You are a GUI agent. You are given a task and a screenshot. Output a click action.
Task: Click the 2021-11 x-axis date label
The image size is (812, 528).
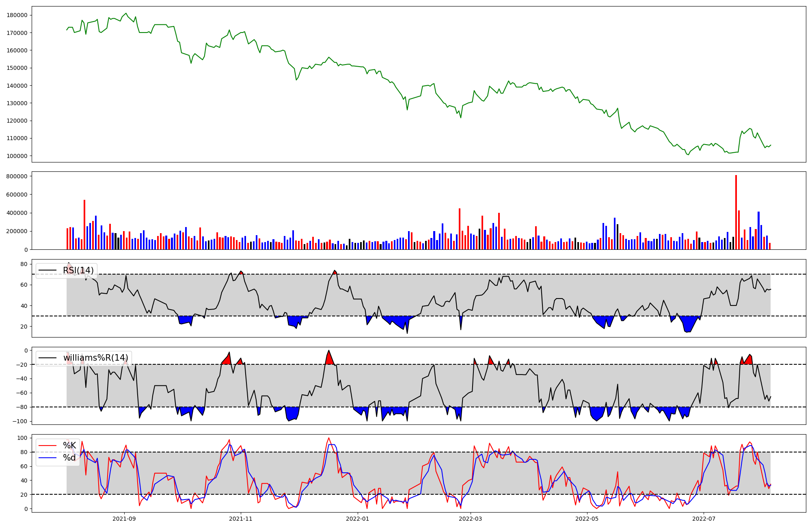point(241,519)
